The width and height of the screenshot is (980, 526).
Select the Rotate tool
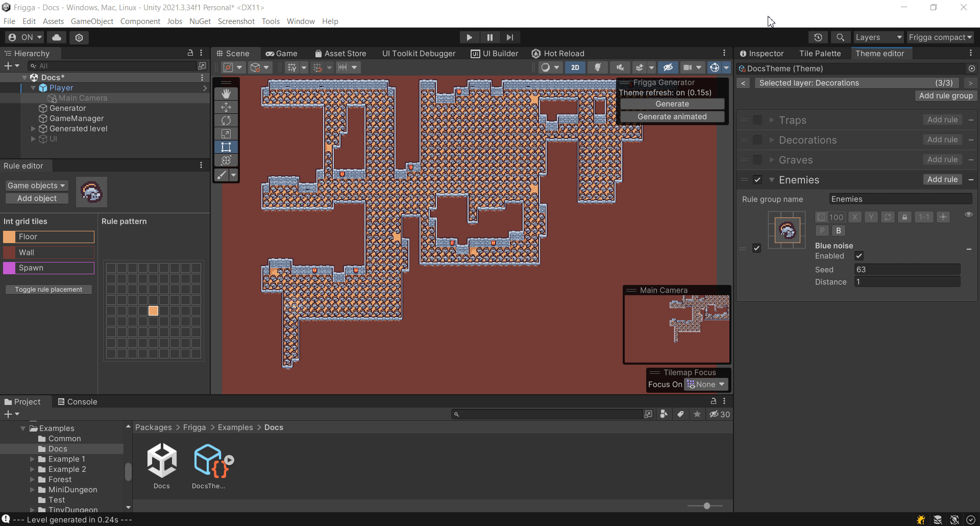(x=226, y=120)
